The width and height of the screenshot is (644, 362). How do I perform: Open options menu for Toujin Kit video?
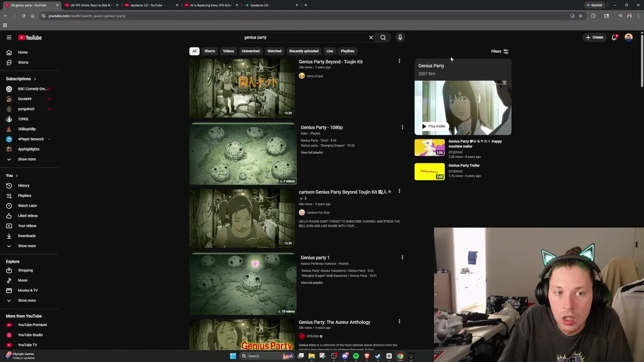pyautogui.click(x=399, y=61)
